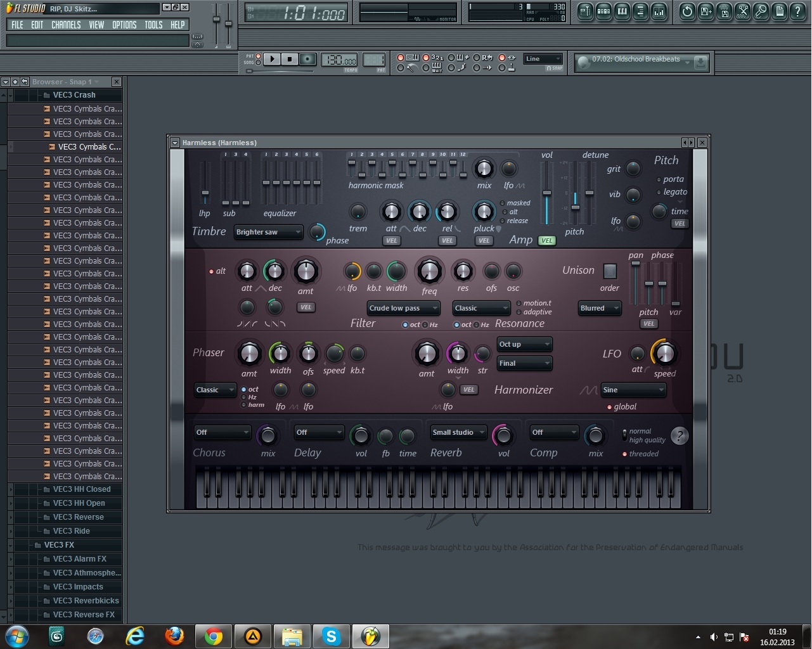Click the Windows Start button
This screenshot has width=812, height=649.
point(17,636)
